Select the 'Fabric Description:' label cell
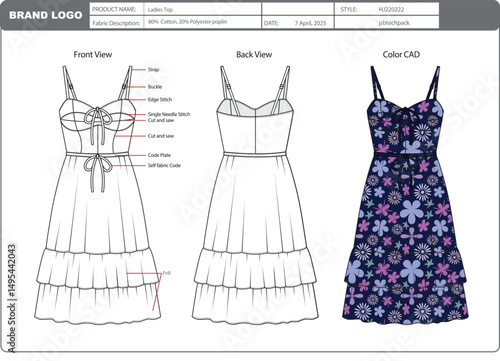The height and width of the screenshot is (361, 500). (117, 23)
